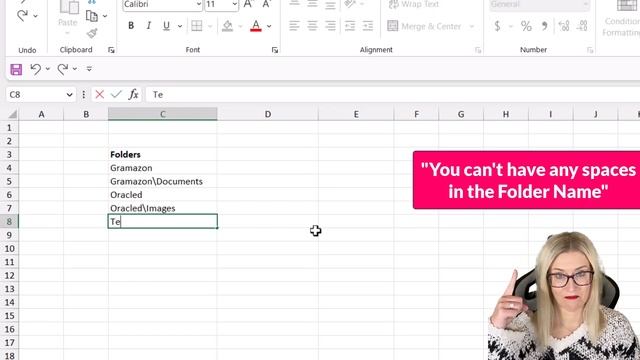Decrease Decimal places icon
Screen dimensions: 640x360
click(x=582, y=26)
